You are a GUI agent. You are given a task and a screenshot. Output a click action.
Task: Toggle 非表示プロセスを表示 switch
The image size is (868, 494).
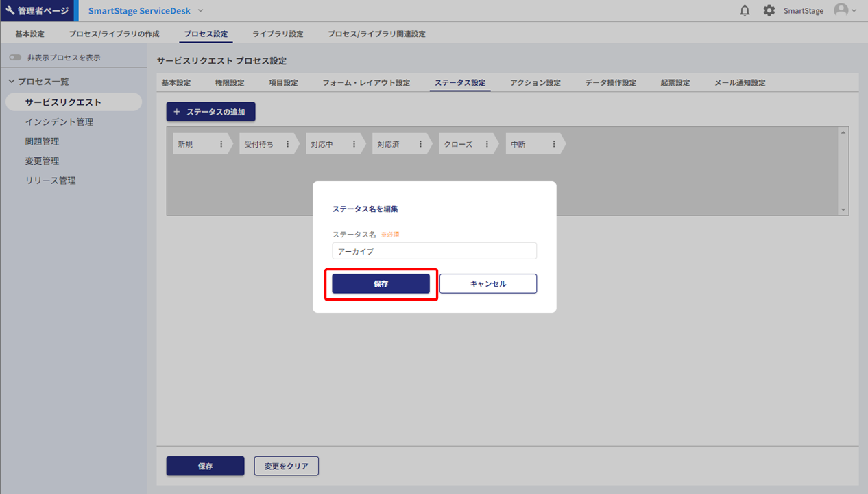click(x=15, y=58)
